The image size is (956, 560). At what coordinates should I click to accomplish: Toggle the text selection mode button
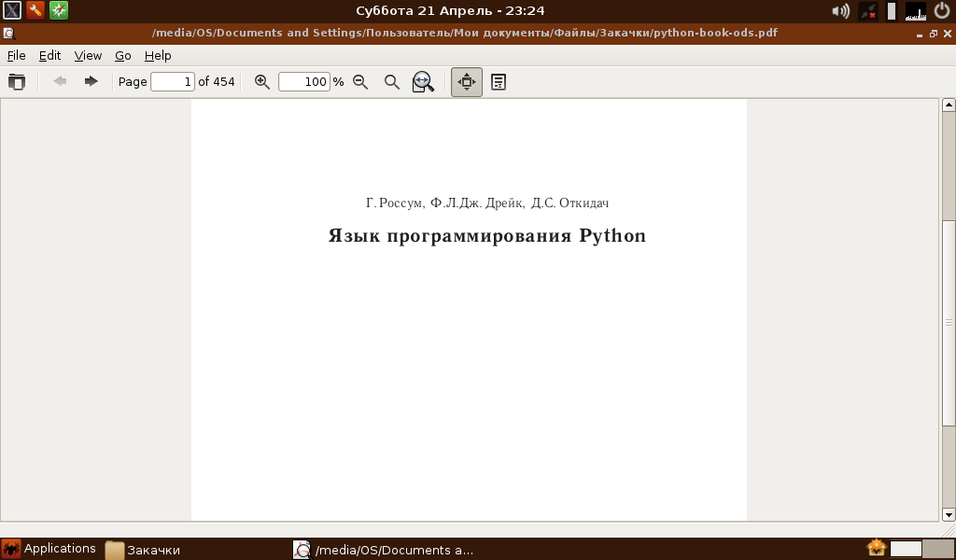(499, 81)
